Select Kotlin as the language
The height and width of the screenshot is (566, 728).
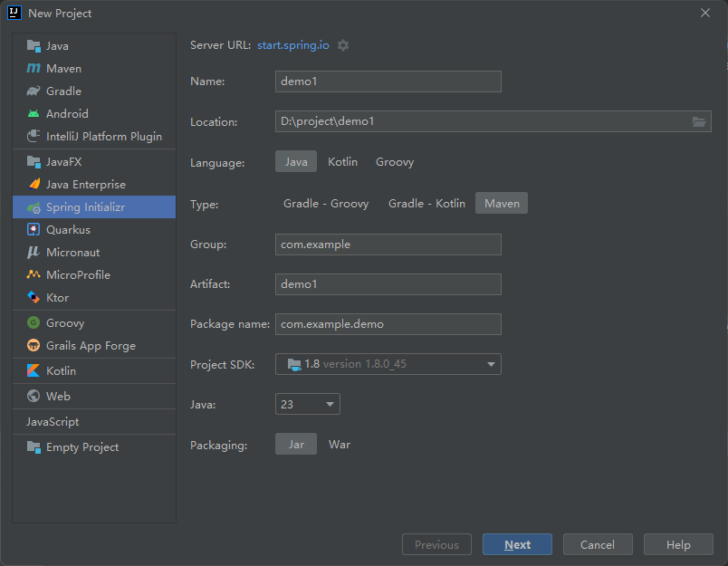pos(342,162)
